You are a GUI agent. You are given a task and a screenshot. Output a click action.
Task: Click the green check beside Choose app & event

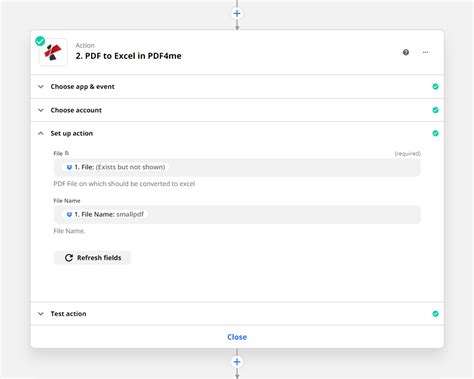coord(435,87)
